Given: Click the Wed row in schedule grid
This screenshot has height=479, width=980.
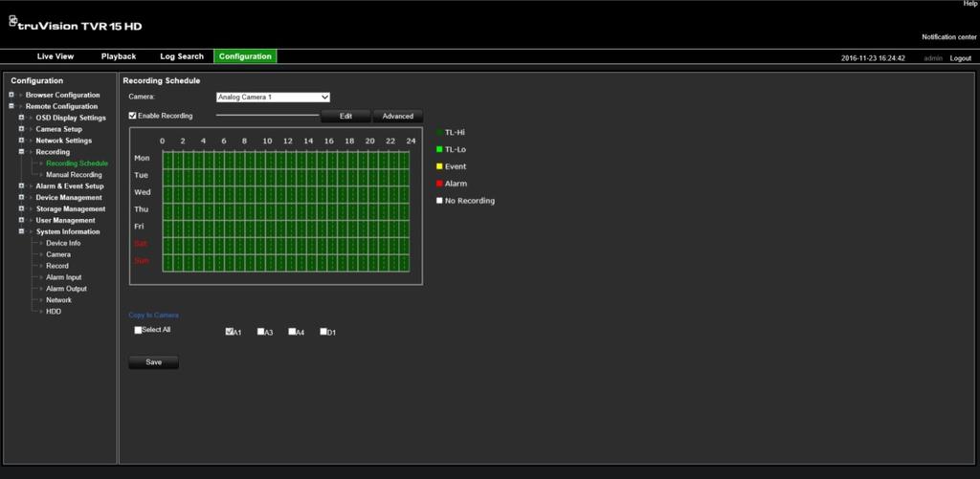Looking at the screenshot, I should (285, 193).
